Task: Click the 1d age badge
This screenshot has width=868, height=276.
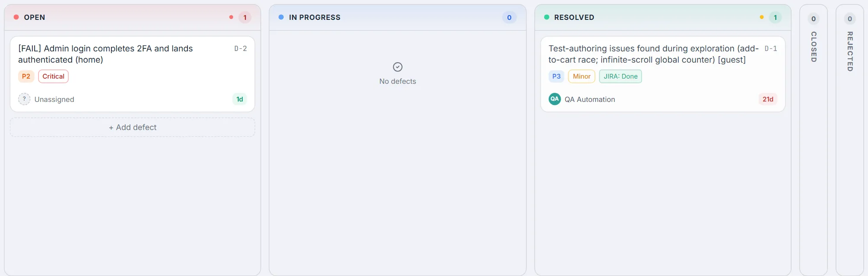Action: click(x=240, y=99)
